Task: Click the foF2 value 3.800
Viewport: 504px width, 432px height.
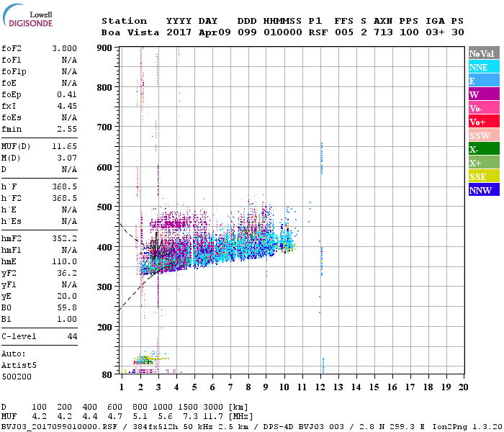Action: click(x=64, y=48)
